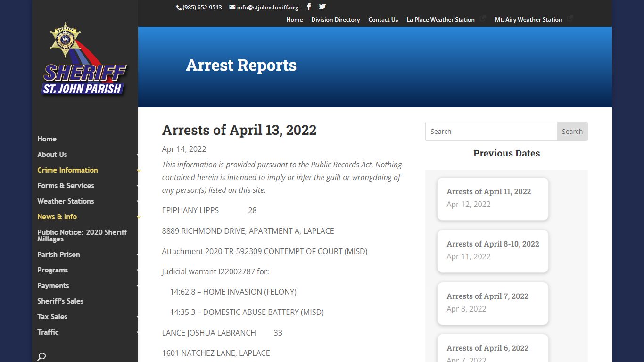
Task: Expand the Forms & Services submenu arrow
Action: point(138,186)
